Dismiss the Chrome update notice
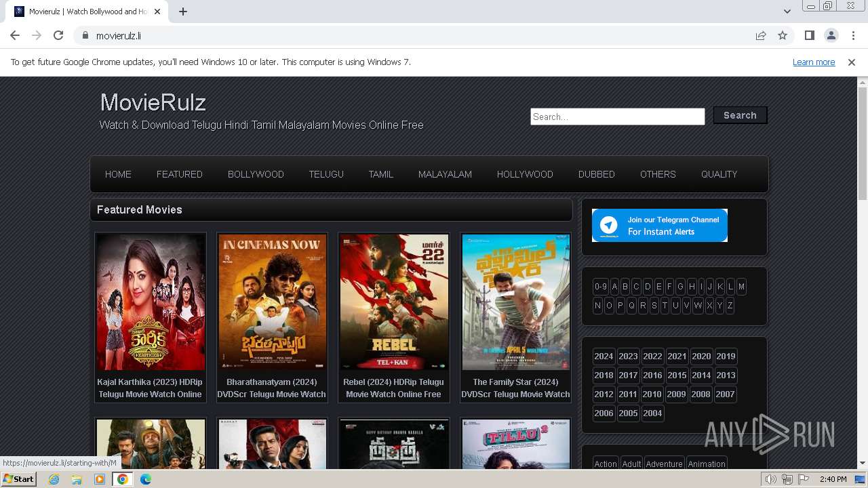868x488 pixels. (x=852, y=62)
